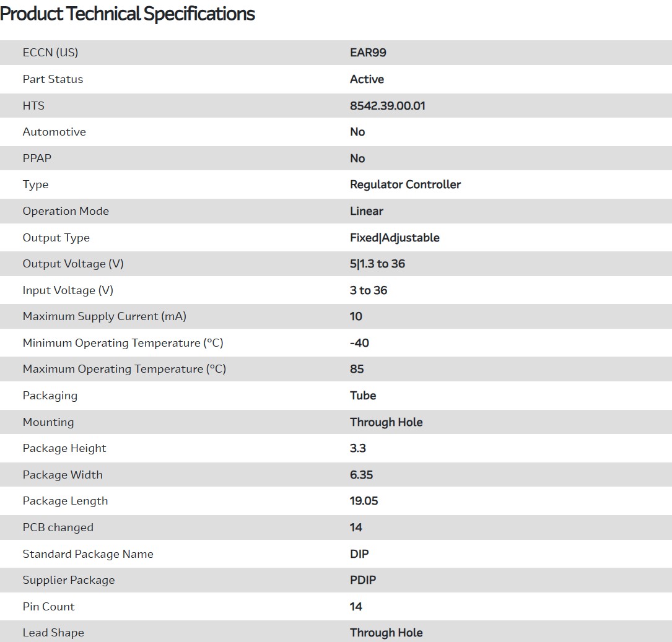This screenshot has height=642, width=672.
Task: Click the Maximum Supply Current (mA) label
Action: 104,316
